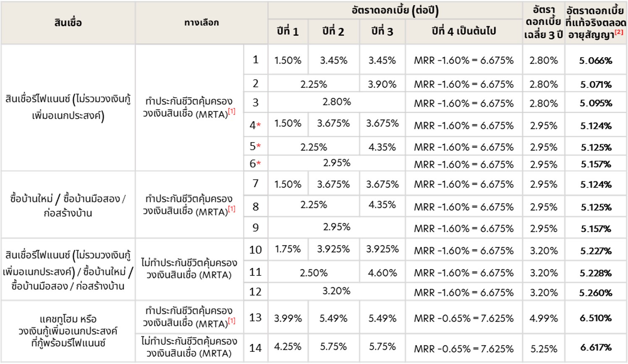628x364 pixels.
Task: Click the 6.617% effective rate value
Action: (596, 348)
